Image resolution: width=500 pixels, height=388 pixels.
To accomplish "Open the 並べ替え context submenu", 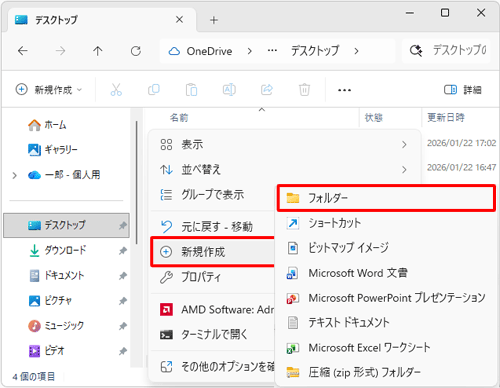I will click(x=284, y=170).
